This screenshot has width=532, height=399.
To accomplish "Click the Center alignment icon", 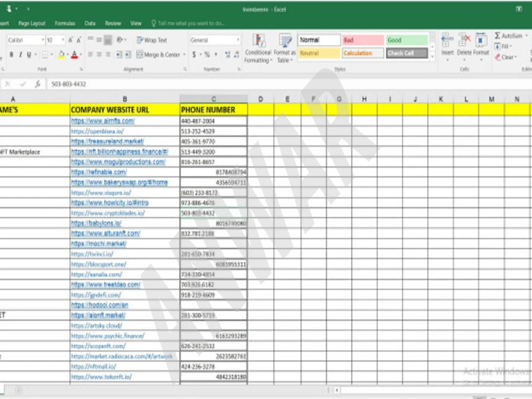I will coord(99,55).
